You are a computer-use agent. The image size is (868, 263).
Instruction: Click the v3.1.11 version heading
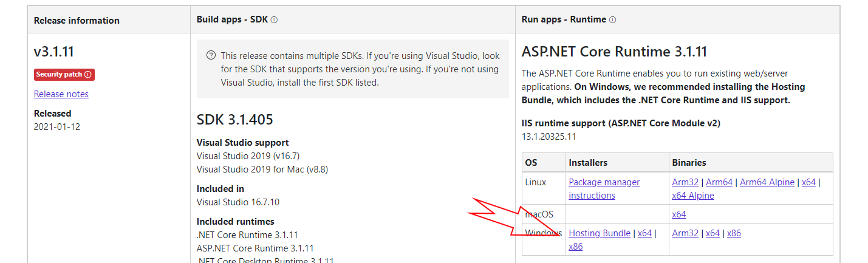[54, 52]
